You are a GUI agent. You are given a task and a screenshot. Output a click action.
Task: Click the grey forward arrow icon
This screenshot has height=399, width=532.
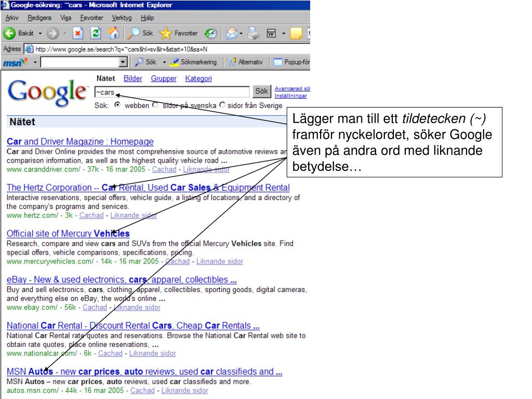[52, 33]
